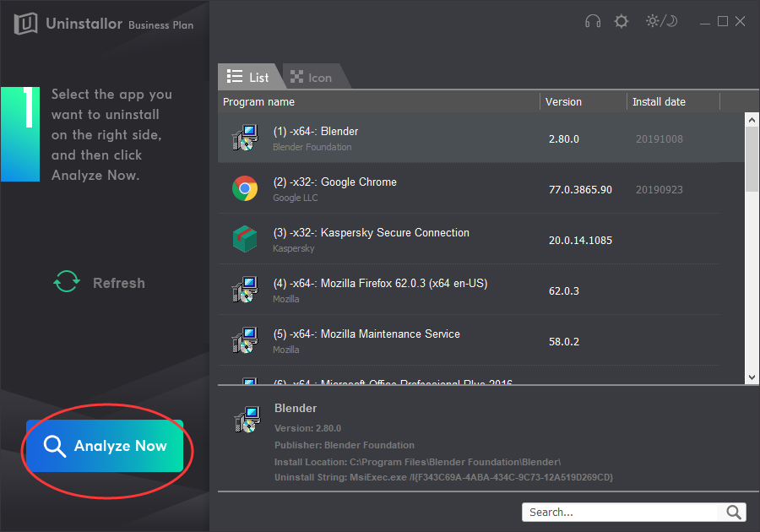Image resolution: width=760 pixels, height=532 pixels.
Task: Select (5) -x64-: Mozilla Maintenance Service entry
Action: [481, 340]
